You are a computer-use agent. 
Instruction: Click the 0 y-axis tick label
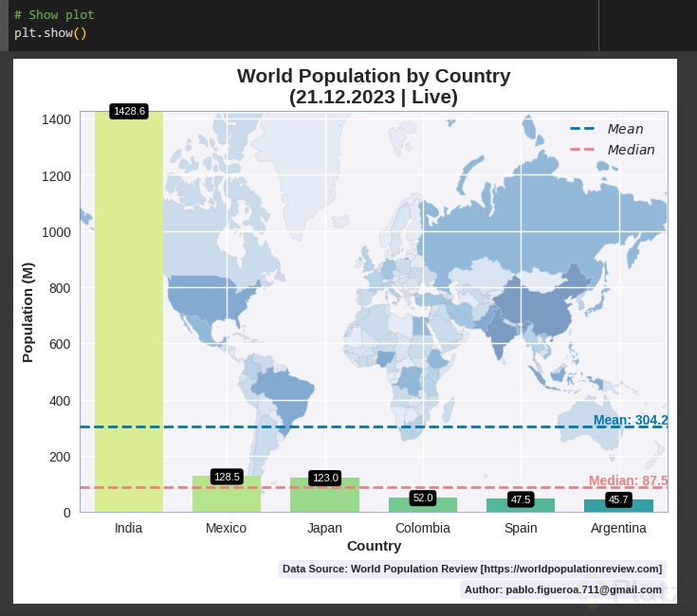67,513
